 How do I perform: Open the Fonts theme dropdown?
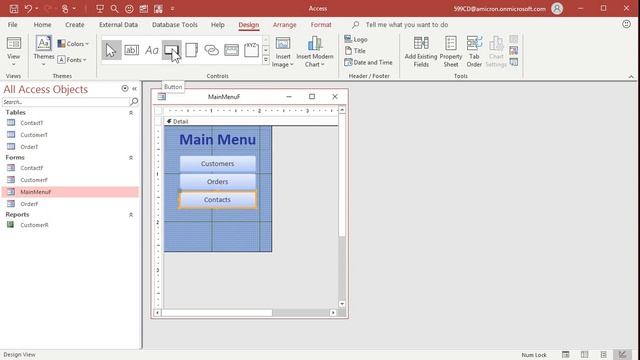72,60
